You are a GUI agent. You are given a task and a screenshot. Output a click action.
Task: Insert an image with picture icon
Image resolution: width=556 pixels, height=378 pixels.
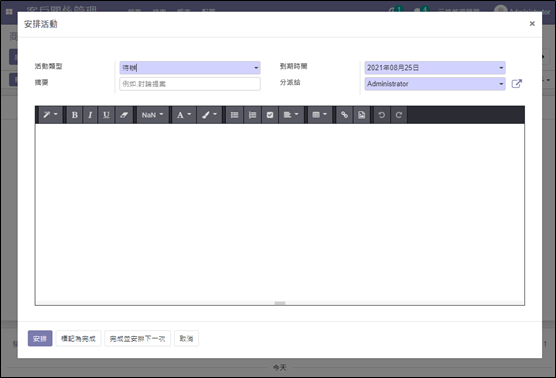[x=361, y=115]
